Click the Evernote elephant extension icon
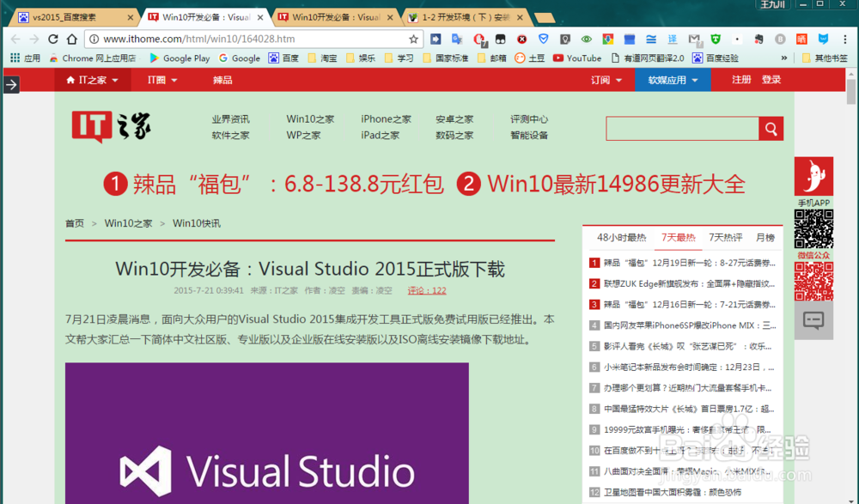Screen dimensions: 859x504 [x=758, y=39]
